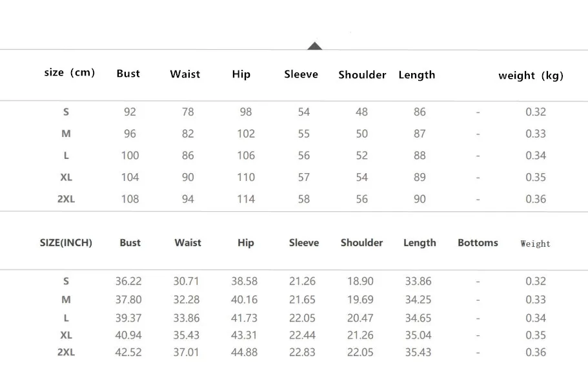Viewport: 588px width, 378px height.
Task: Click the weight value 0.36 in cm table
Action: click(x=536, y=199)
